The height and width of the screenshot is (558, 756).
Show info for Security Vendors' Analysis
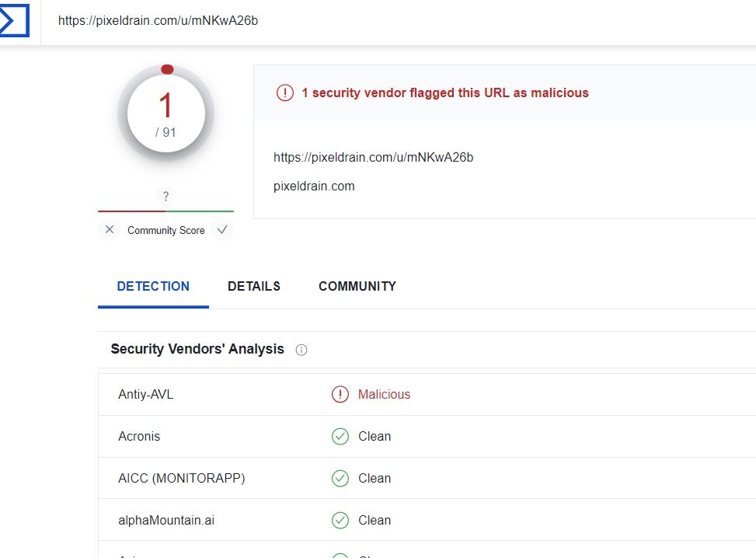tap(301, 350)
